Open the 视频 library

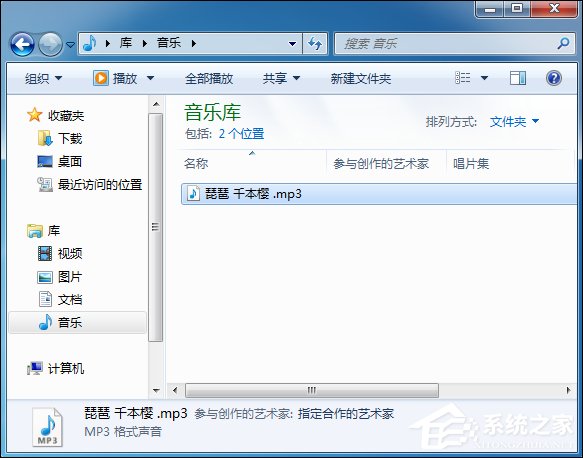(x=70, y=254)
